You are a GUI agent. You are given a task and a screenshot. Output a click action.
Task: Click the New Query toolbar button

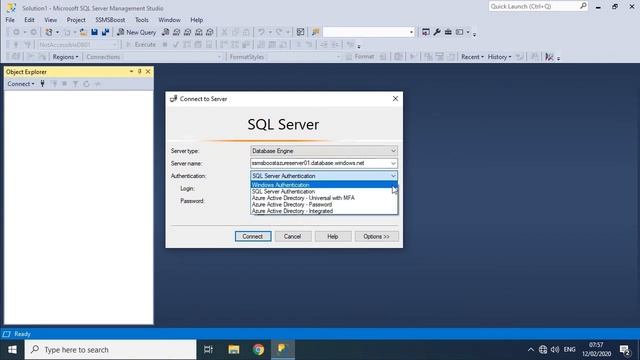(136, 32)
